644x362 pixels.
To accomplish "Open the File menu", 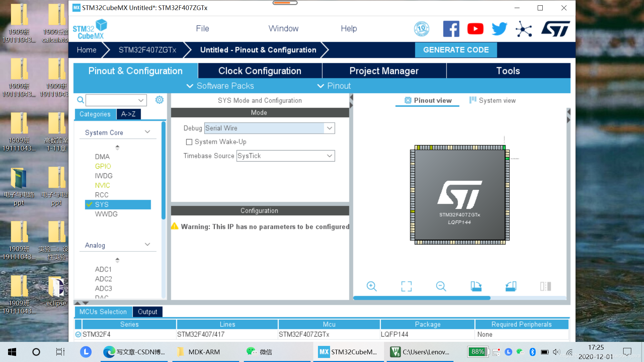I will [202, 28].
